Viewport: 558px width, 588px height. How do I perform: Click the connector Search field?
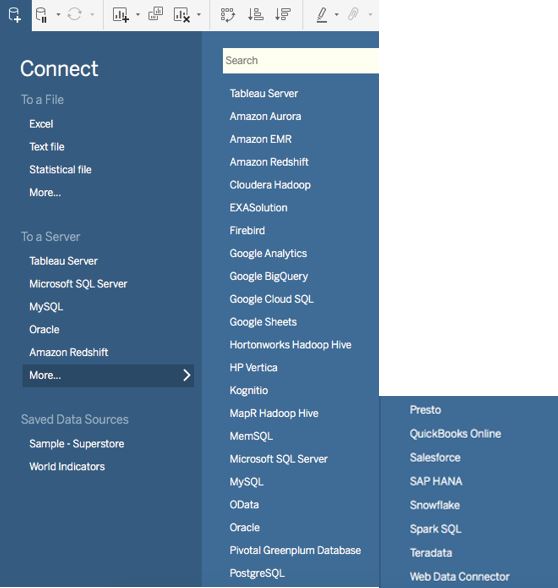click(301, 60)
